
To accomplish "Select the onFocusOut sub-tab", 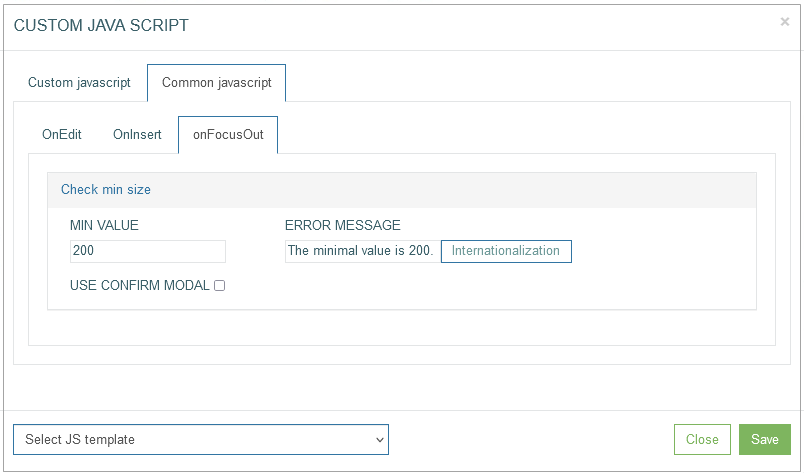I will pyautogui.click(x=228, y=134).
